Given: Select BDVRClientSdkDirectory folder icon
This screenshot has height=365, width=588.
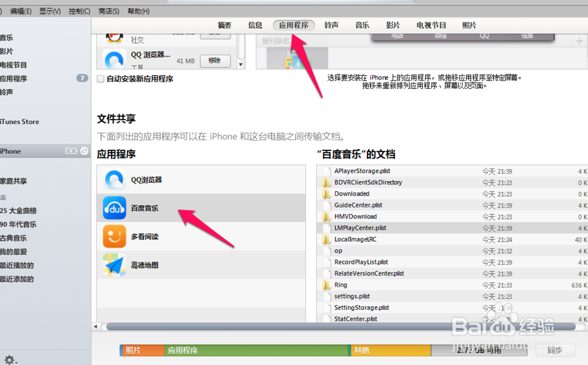Looking at the screenshot, I should (326, 182).
